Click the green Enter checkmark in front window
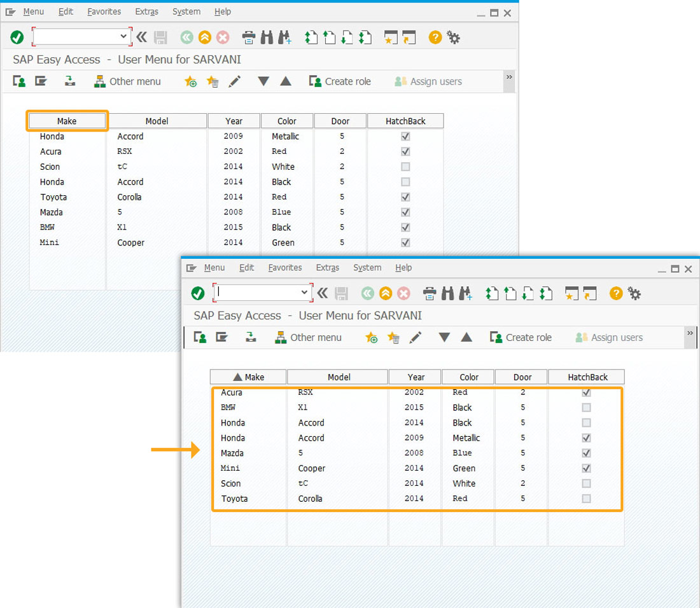This screenshot has width=700, height=608. (198, 294)
